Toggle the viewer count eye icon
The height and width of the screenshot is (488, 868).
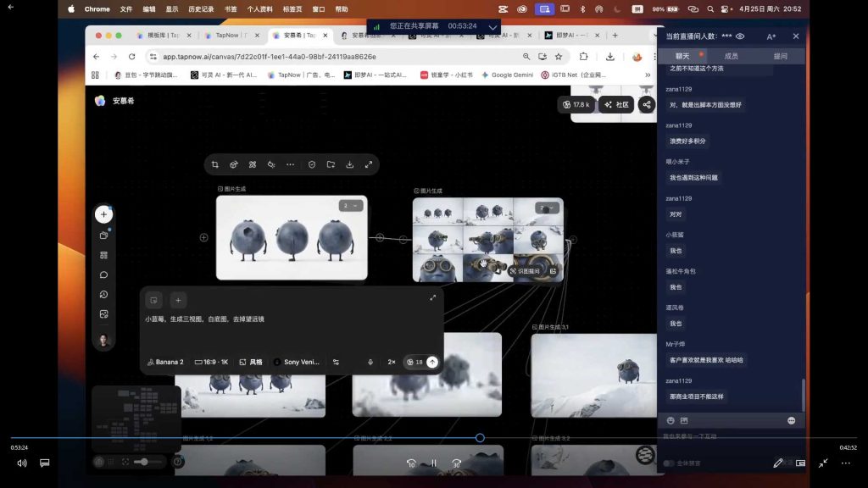(740, 36)
